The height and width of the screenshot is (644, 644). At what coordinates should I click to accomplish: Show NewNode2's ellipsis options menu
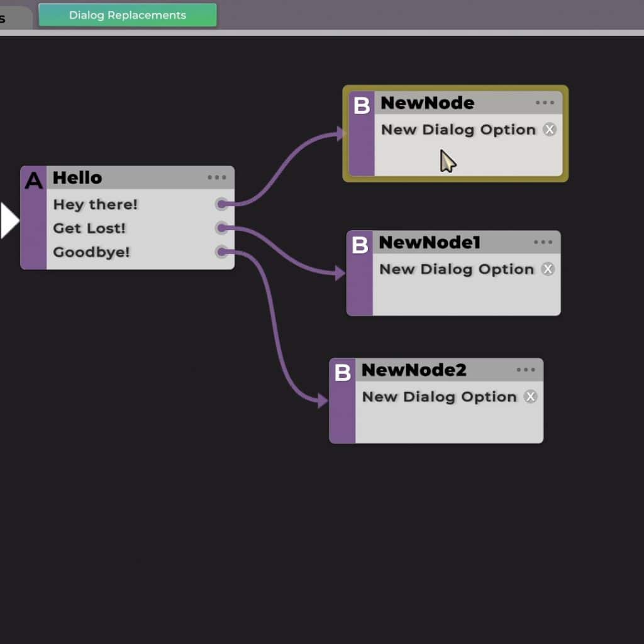526,370
